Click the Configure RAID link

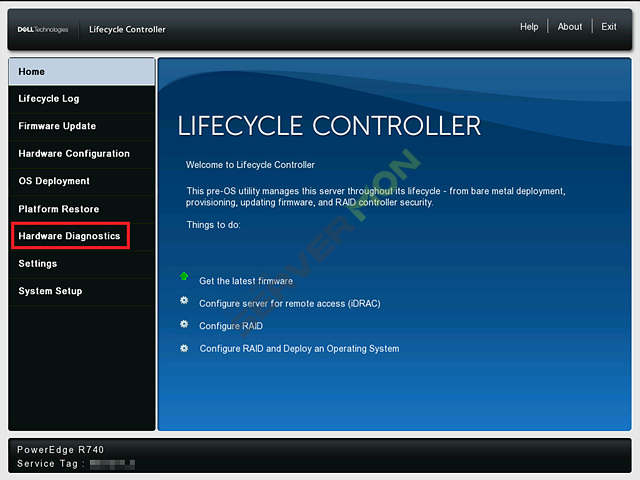[231, 326]
